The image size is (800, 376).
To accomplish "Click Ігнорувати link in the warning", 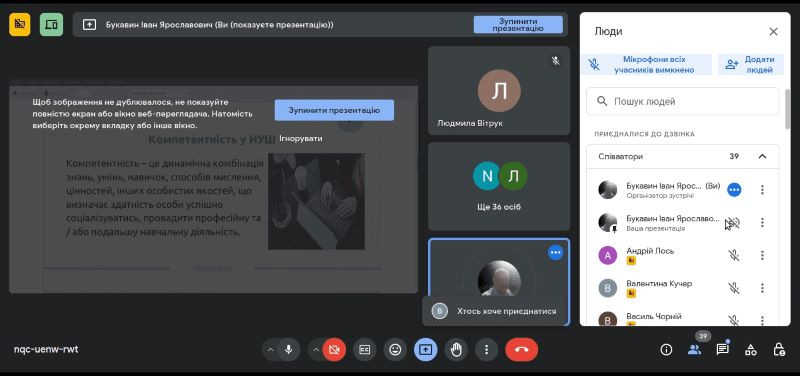I will (x=301, y=138).
